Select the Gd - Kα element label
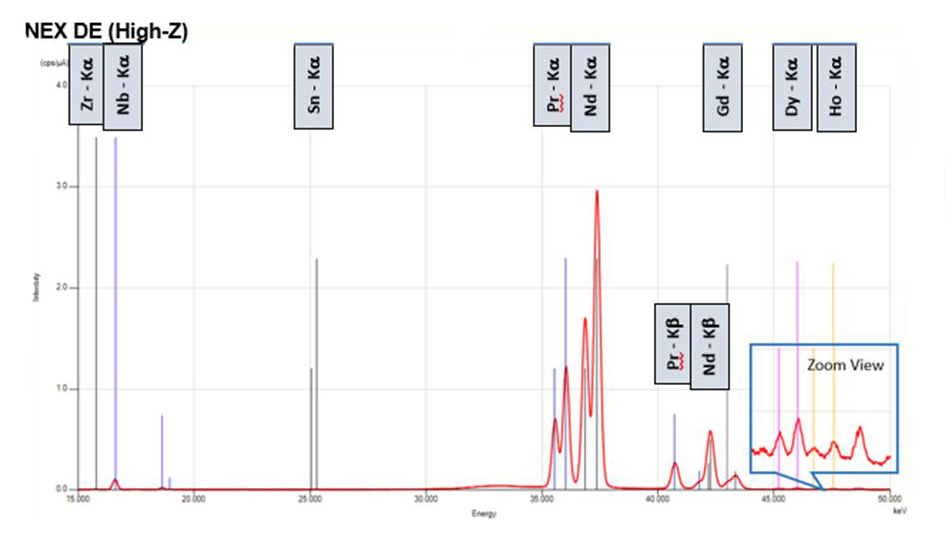The image size is (946, 559). tap(723, 87)
